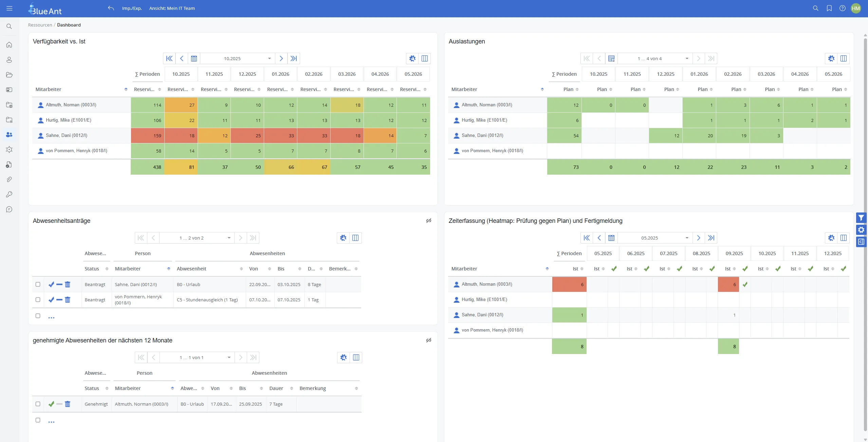This screenshot has height=442, width=868.
Task: Click Sahne, Dani's red 159 heatmap cell
Action: pos(148,136)
